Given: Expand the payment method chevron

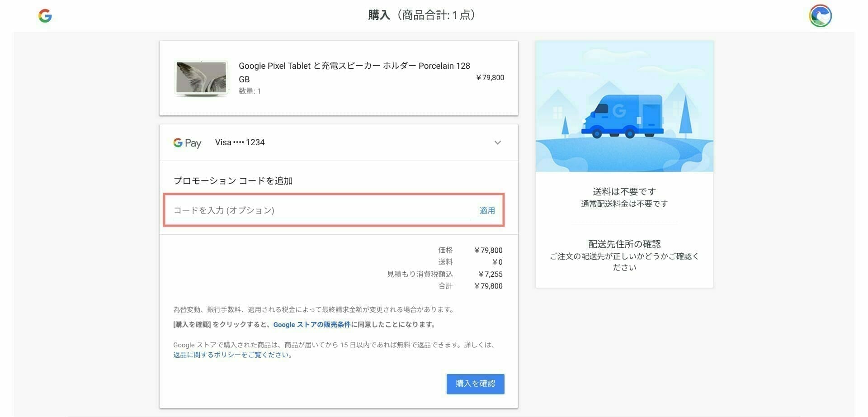Looking at the screenshot, I should 498,142.
